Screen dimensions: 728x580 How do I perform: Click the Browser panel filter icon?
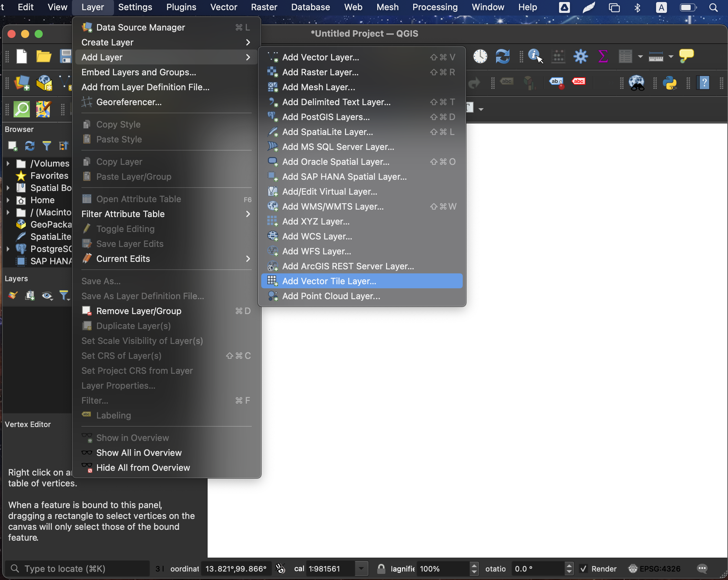click(x=46, y=146)
